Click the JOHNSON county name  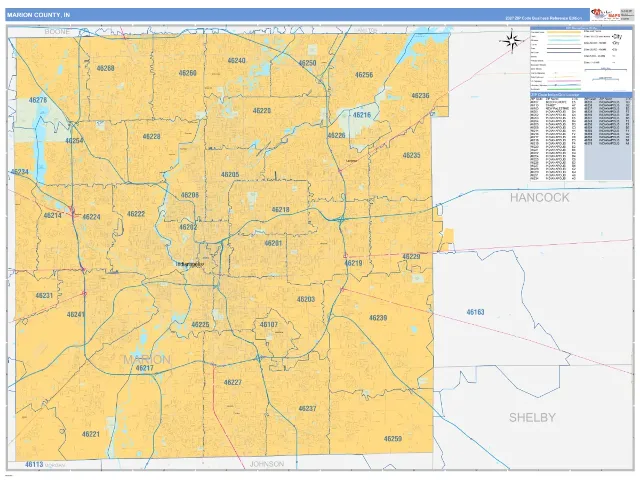coord(267,464)
